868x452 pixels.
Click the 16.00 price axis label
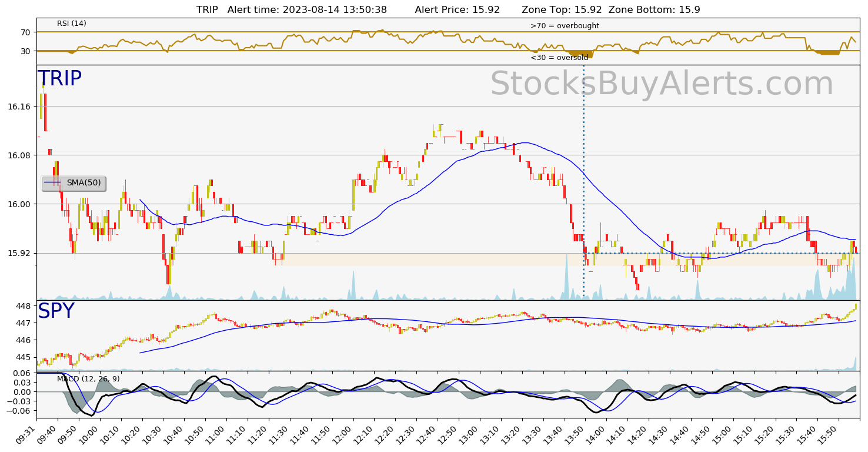[19, 204]
